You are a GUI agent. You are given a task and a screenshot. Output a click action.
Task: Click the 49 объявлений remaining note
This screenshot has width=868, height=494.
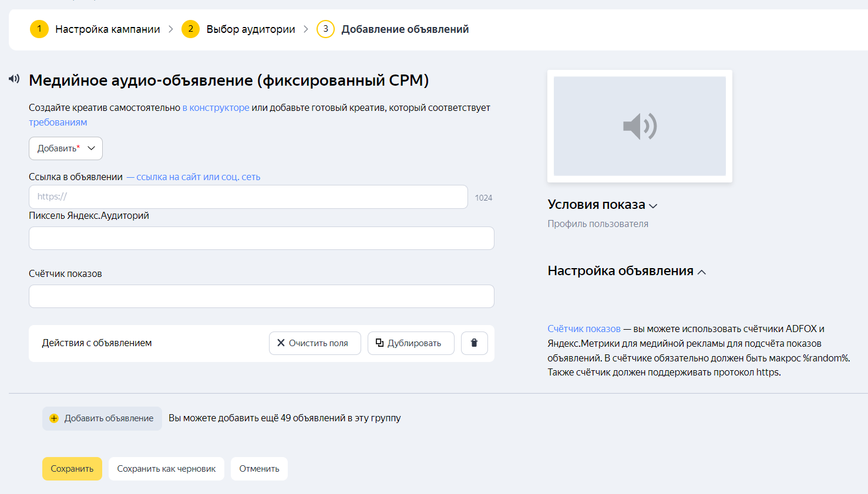(x=285, y=418)
